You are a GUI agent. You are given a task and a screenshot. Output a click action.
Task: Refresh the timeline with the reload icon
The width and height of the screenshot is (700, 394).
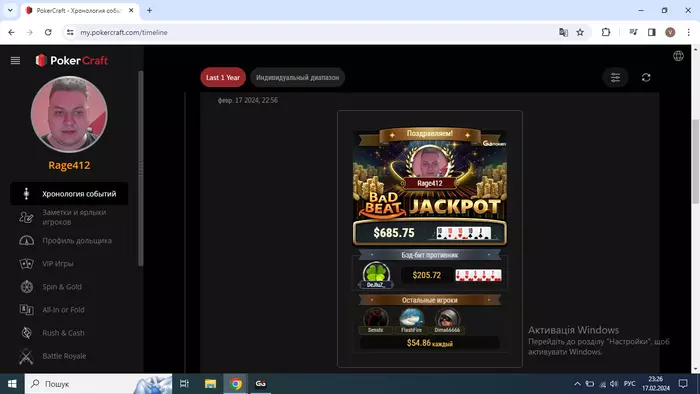point(646,78)
